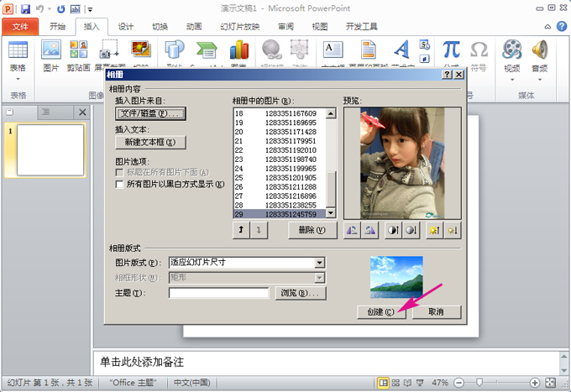Click the zoom slider handle
Screen dimensions: 571x392
pyautogui.click(x=479, y=382)
